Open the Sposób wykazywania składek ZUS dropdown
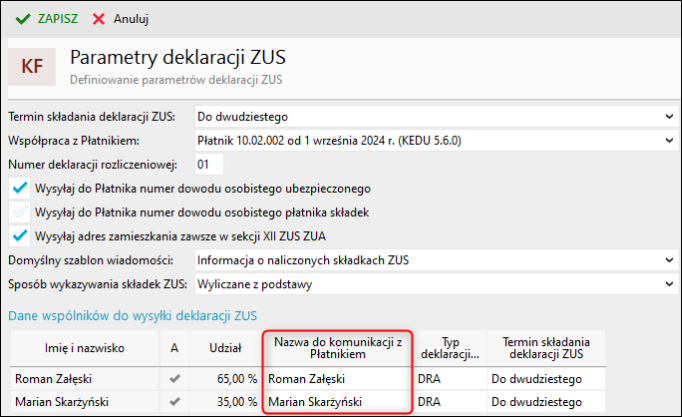The height and width of the screenshot is (417, 682). coord(669,284)
